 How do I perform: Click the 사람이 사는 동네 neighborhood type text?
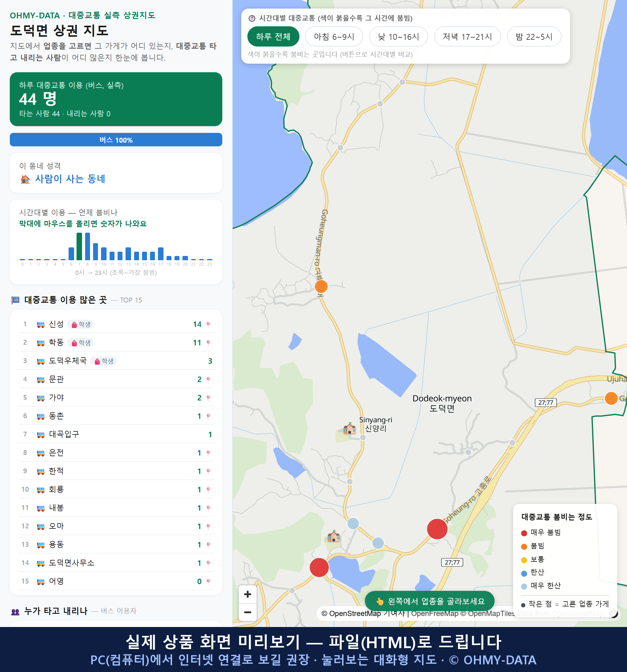pyautogui.click(x=70, y=179)
